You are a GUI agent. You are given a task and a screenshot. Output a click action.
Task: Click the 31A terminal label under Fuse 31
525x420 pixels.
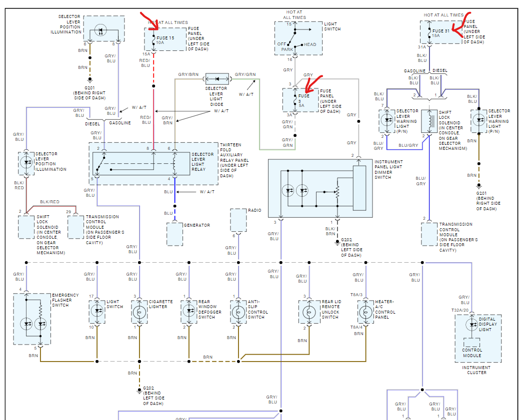[422, 47]
